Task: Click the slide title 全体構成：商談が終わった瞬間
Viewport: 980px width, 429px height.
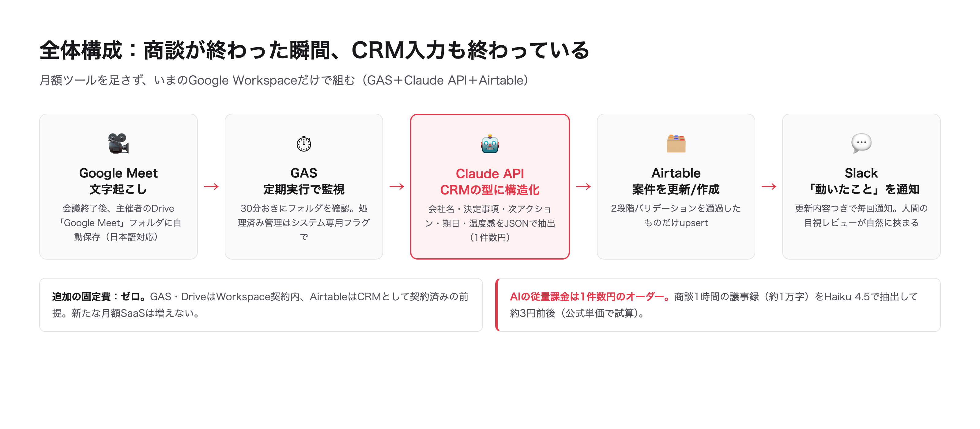Action: [x=314, y=50]
